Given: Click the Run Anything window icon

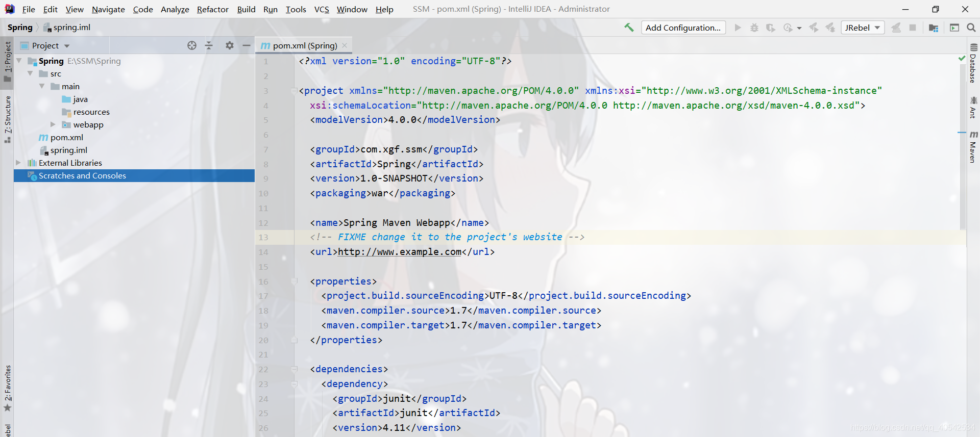Looking at the screenshot, I should (x=954, y=28).
